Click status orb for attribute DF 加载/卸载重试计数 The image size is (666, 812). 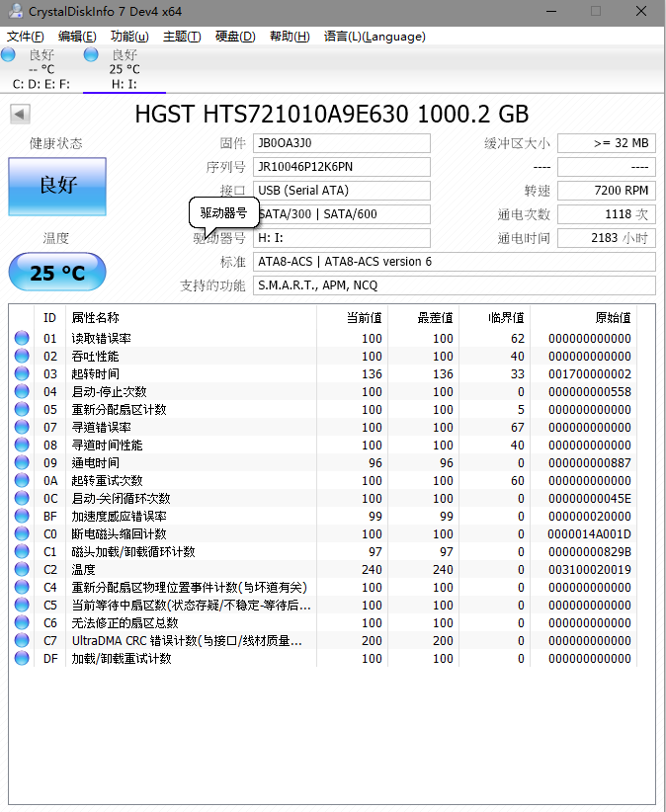pyautogui.click(x=22, y=659)
